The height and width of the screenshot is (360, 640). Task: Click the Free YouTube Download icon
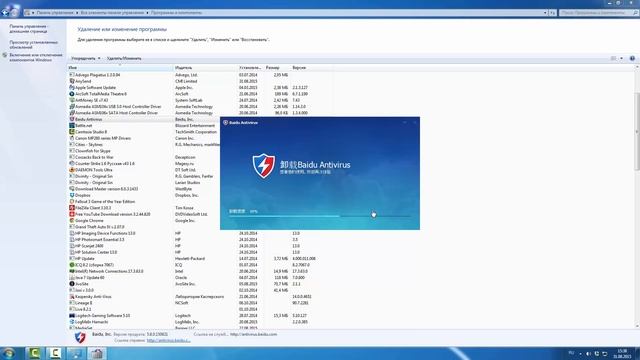(72, 214)
